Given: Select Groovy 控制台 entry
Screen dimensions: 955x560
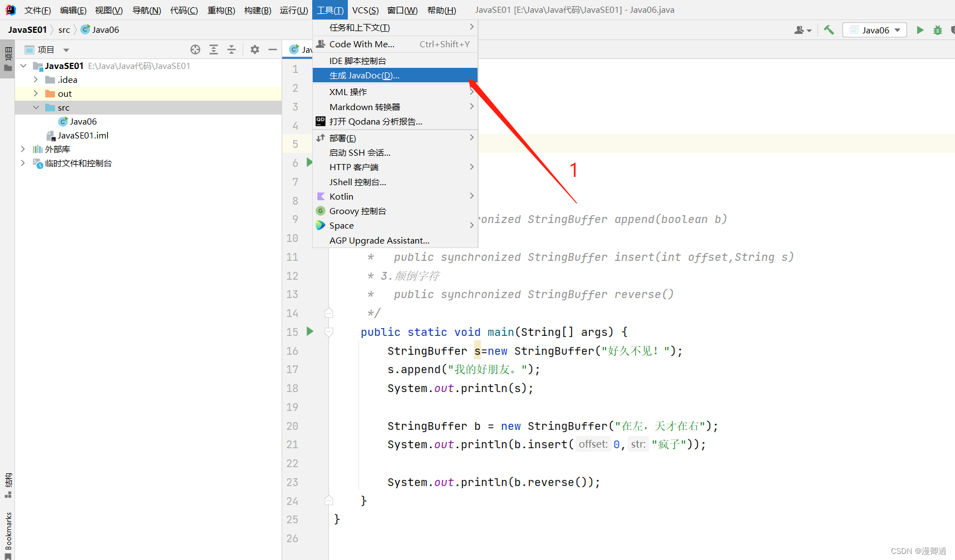Looking at the screenshot, I should [395, 211].
